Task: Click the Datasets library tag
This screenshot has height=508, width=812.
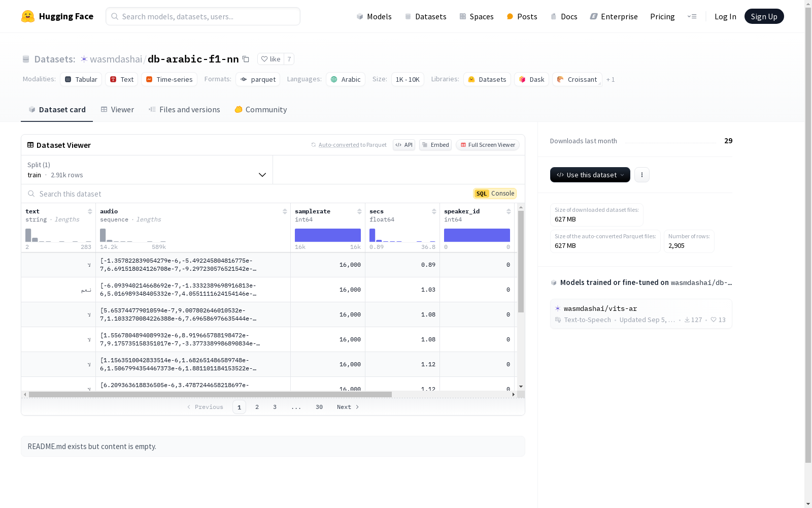Action: [x=487, y=79]
